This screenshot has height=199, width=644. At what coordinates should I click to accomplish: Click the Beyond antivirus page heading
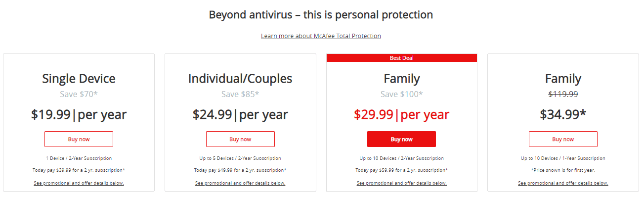tap(321, 15)
